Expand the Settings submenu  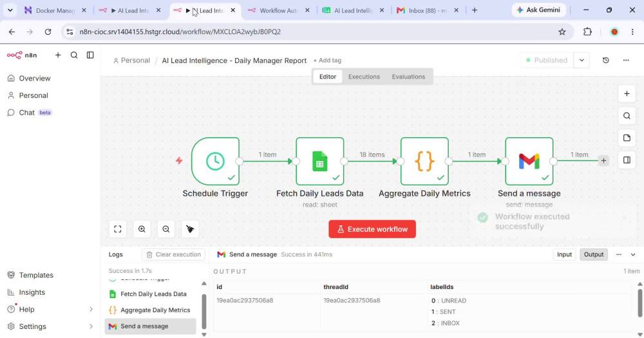(91, 326)
